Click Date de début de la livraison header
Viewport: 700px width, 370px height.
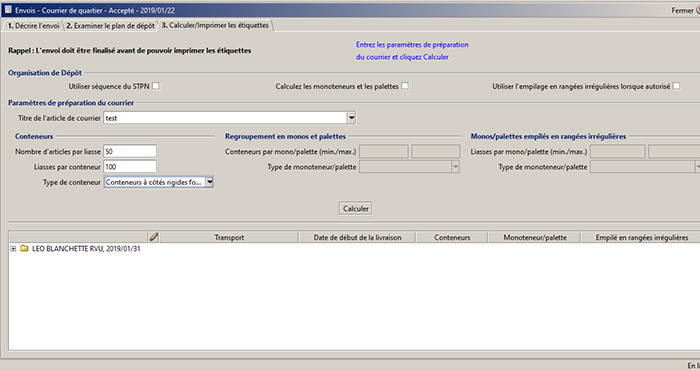357,237
